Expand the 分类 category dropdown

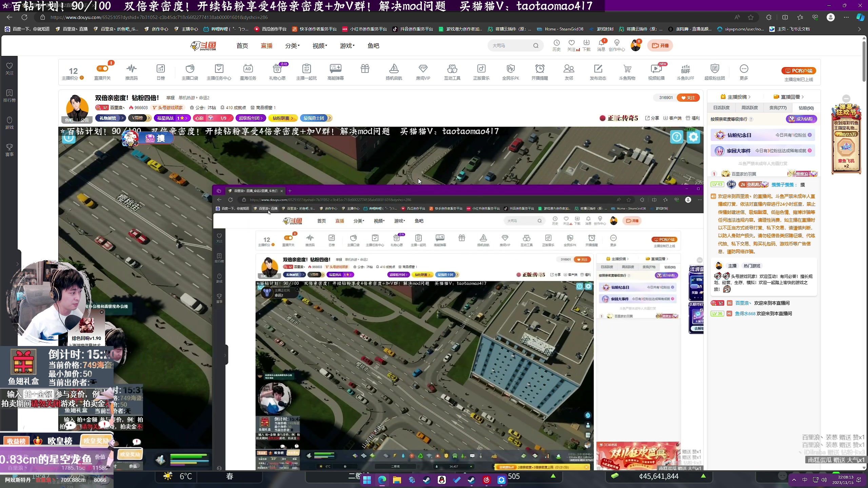click(292, 46)
